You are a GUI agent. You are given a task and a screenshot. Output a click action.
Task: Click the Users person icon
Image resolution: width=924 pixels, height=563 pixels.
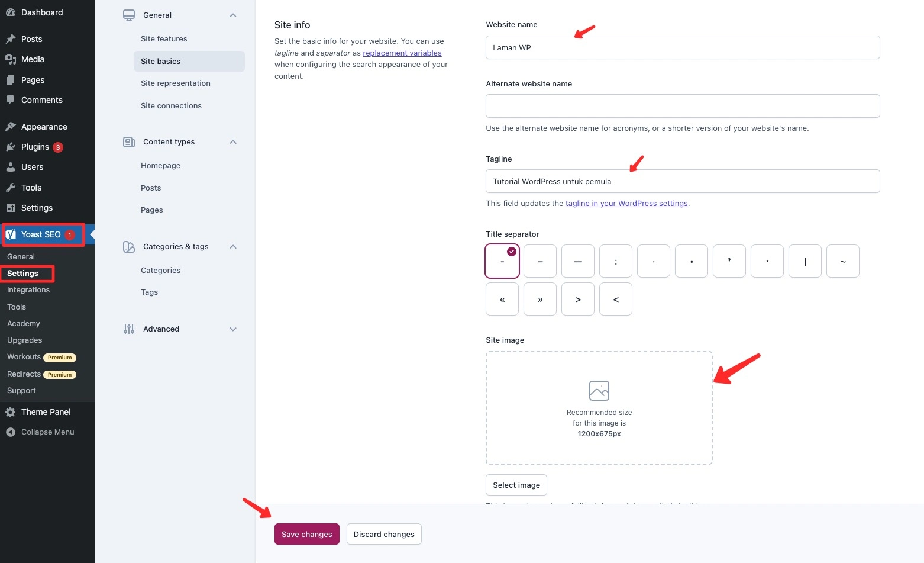point(11,167)
